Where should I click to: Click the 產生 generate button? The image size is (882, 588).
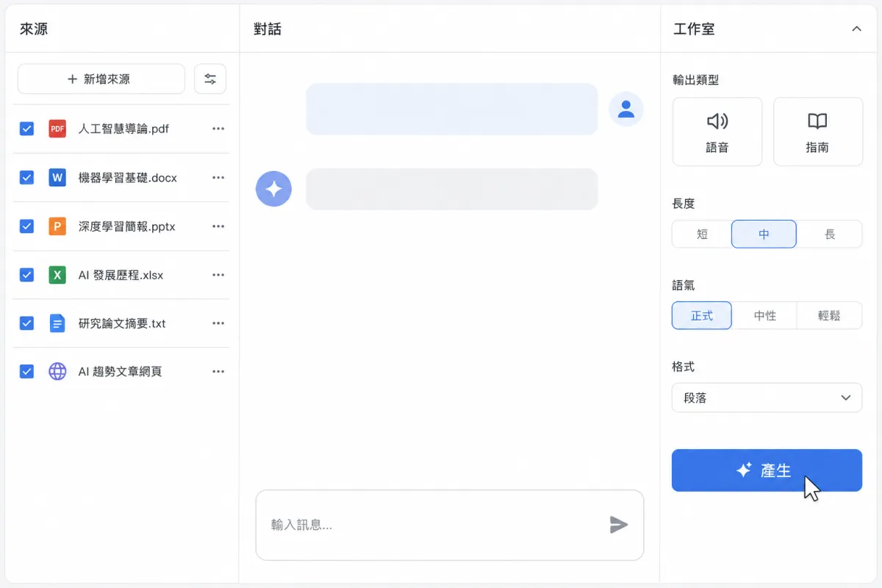pyautogui.click(x=767, y=470)
